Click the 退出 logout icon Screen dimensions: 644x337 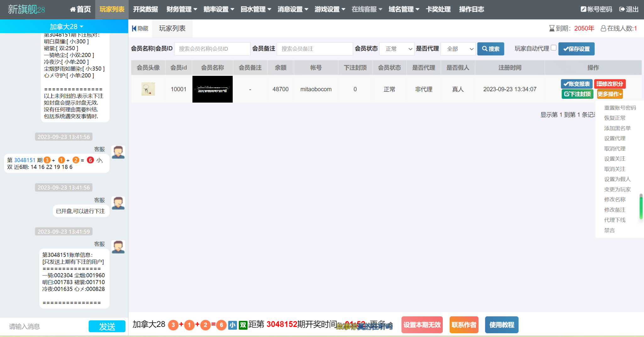coord(622,9)
